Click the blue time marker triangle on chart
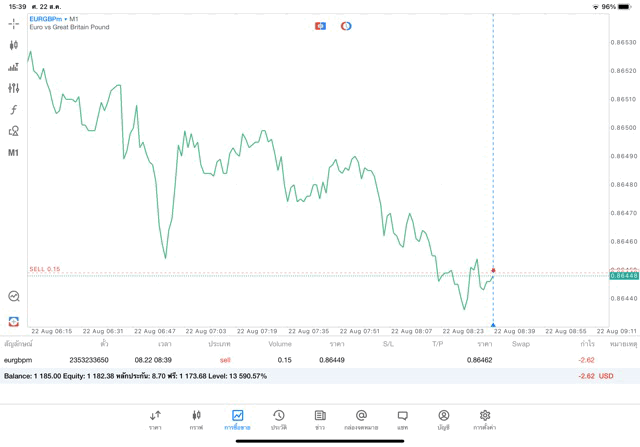This screenshot has width=640, height=447. [x=493, y=325]
